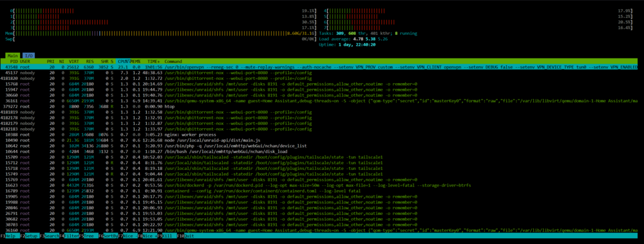Click the PRI column header
The image size is (644, 244).
pos(51,61)
